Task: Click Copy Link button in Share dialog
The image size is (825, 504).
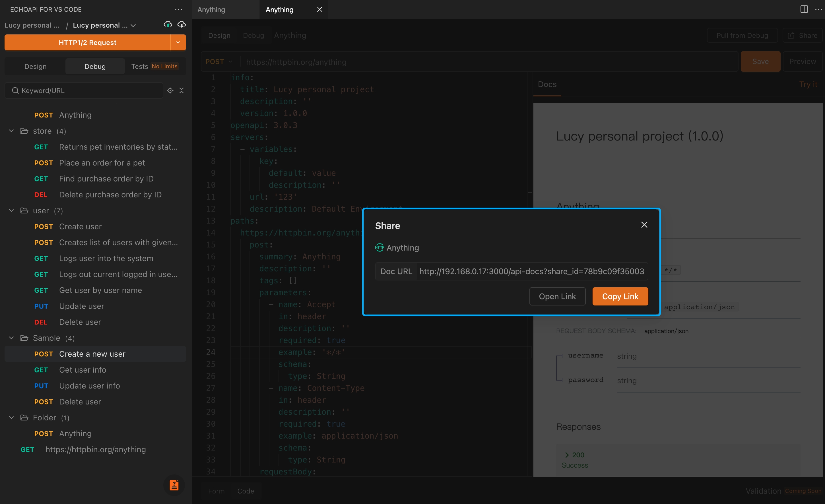Action: (x=620, y=296)
